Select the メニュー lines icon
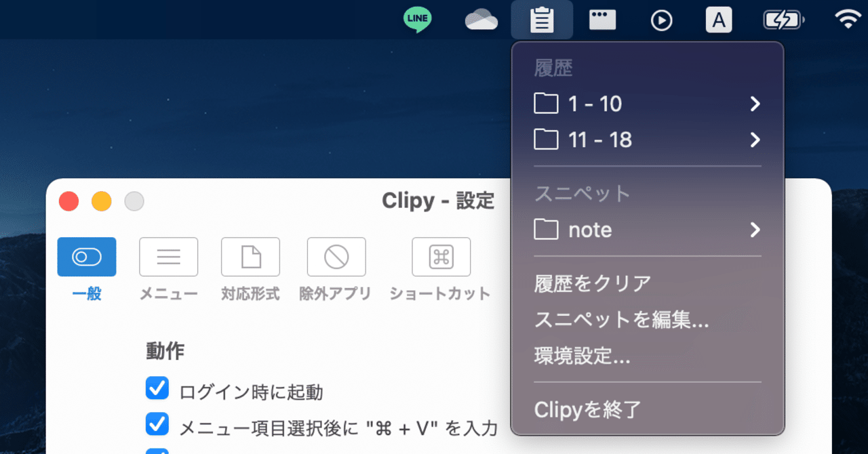The width and height of the screenshot is (868, 454). [169, 257]
